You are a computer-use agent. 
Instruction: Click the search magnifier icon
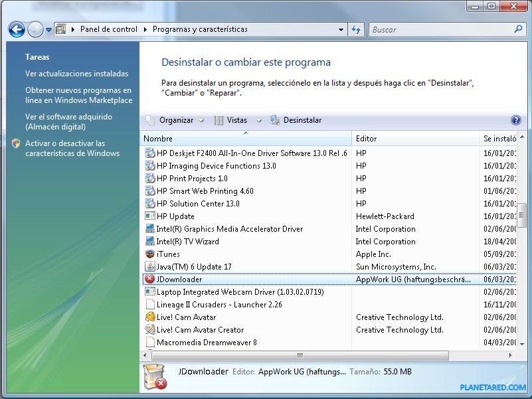(x=518, y=30)
